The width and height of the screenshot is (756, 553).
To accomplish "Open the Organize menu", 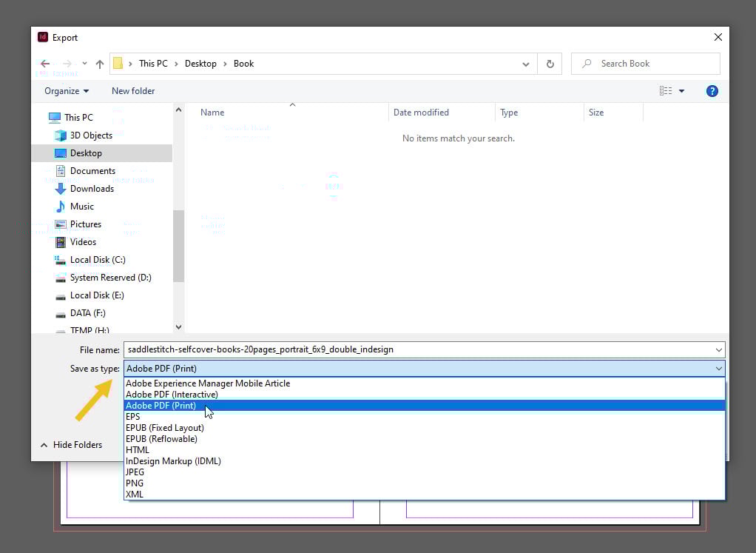I will coord(67,91).
